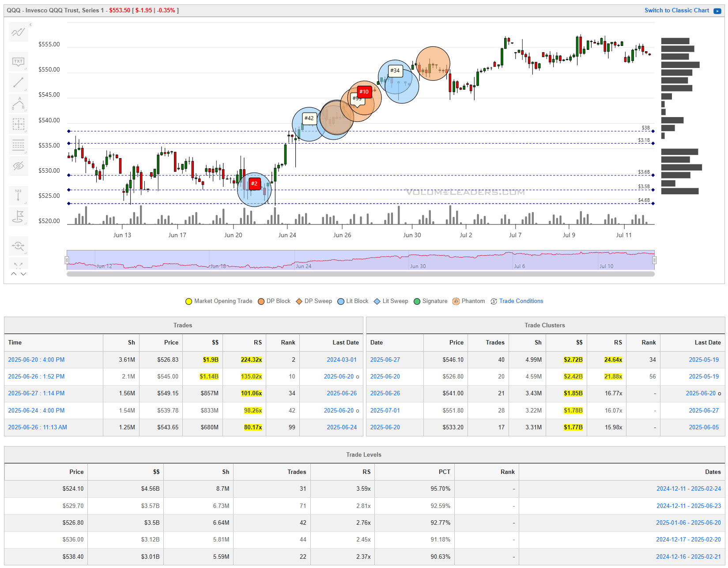Click the $2.72B cluster value
728x568 pixels.
[573, 360]
